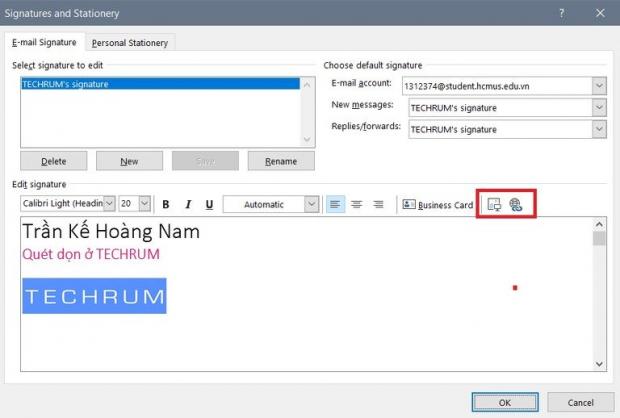Screen dimensions: 620x418
Task: Click the Rename button
Action: 280,160
